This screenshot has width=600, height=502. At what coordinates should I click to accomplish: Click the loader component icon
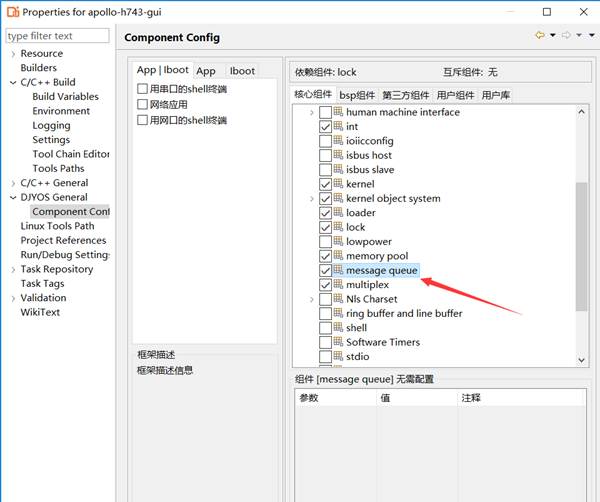click(x=339, y=213)
